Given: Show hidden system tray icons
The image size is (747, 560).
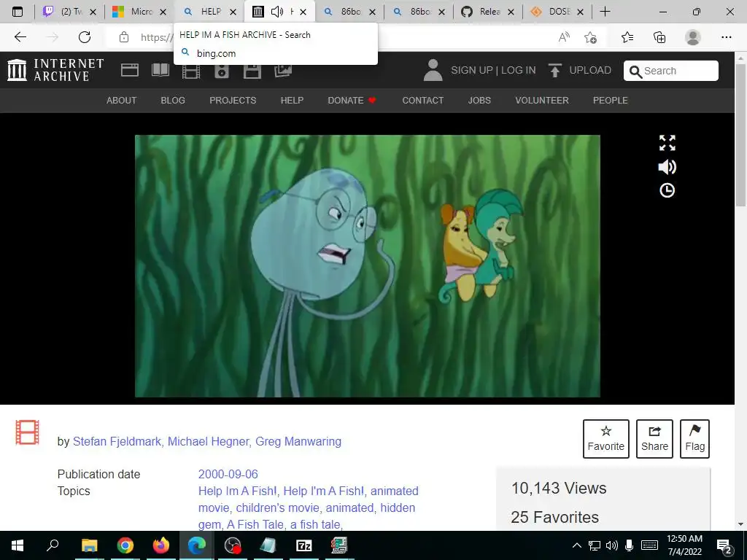Looking at the screenshot, I should point(576,545).
